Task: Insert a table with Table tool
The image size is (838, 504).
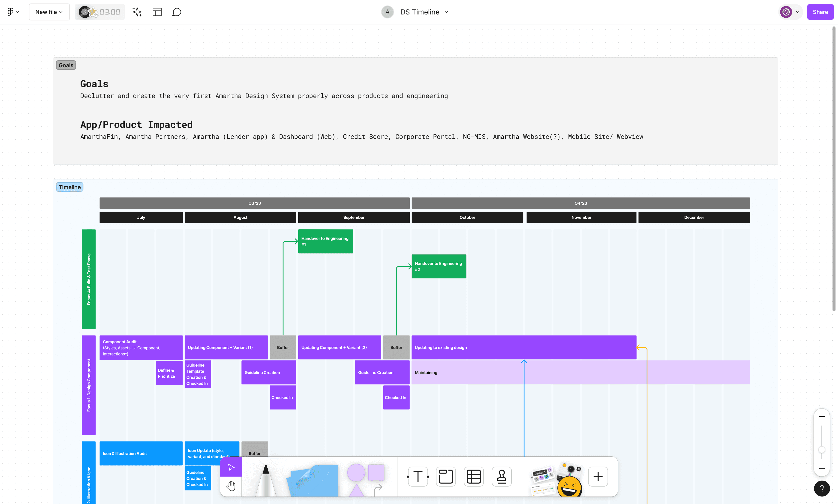Action: 473,477
